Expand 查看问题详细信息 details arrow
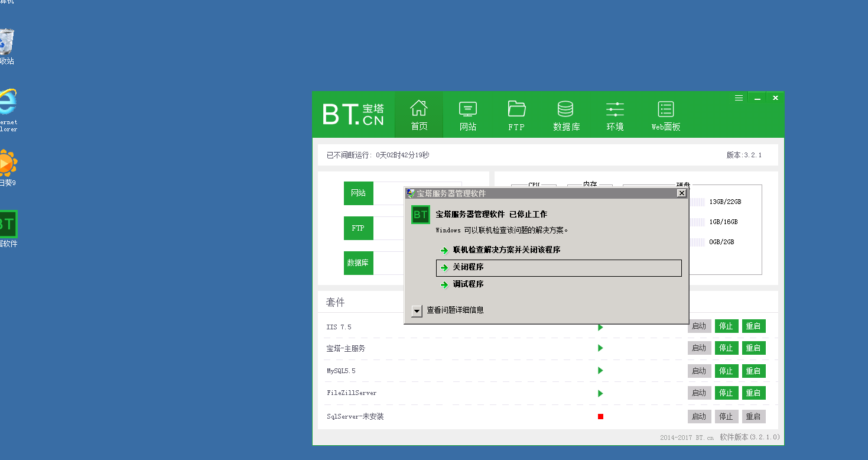 click(x=417, y=310)
